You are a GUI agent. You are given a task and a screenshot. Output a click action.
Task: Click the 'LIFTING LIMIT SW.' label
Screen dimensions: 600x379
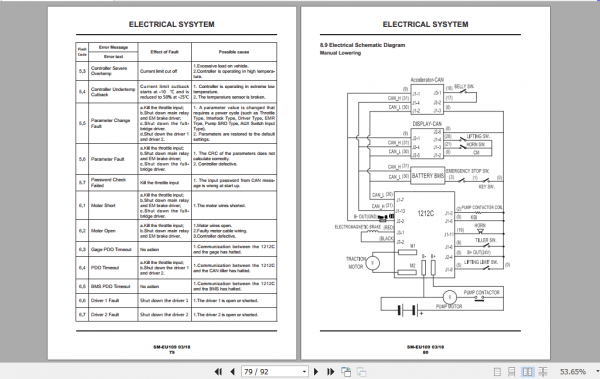pos(481,262)
